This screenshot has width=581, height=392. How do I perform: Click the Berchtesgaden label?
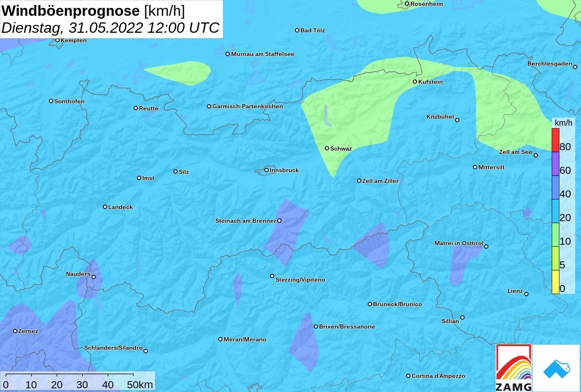[550, 63]
